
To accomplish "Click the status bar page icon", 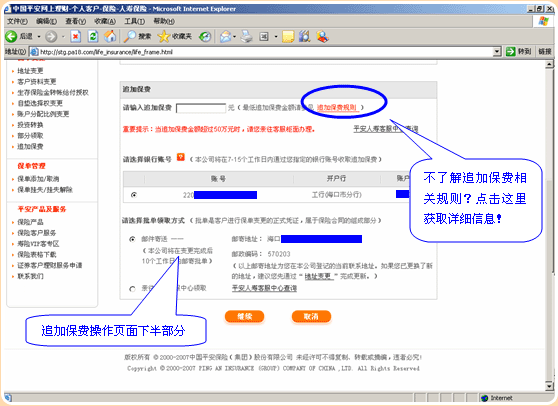I will point(8,398).
